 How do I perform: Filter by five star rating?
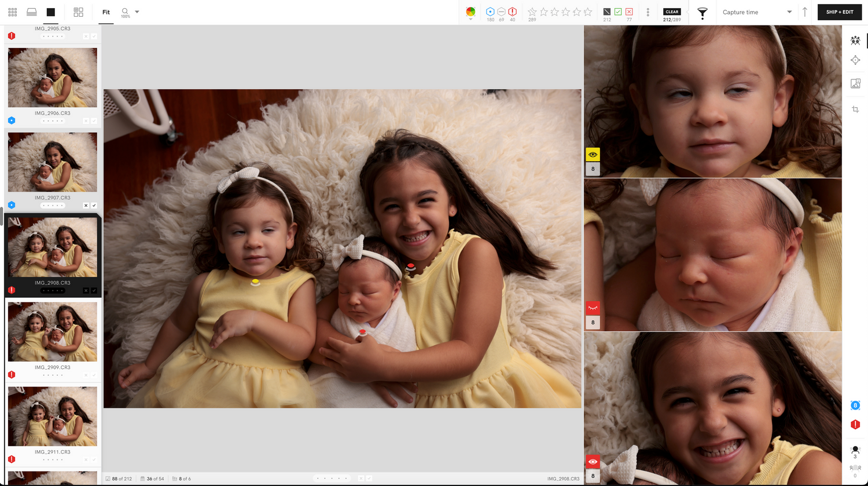[588, 12]
